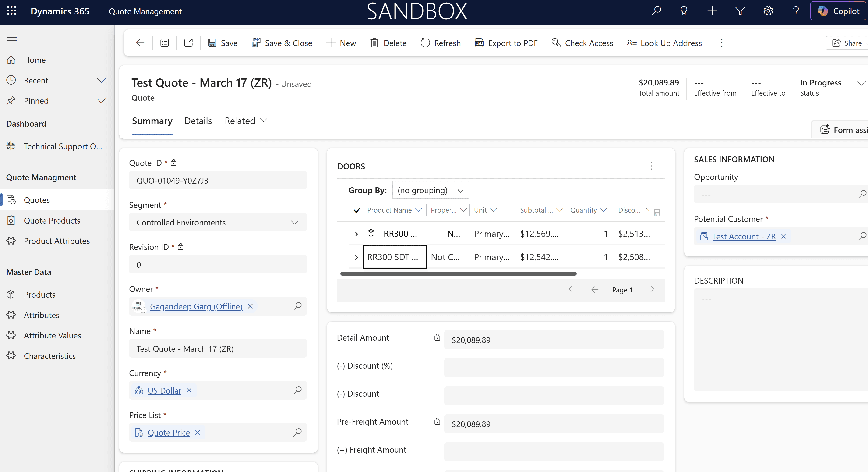
Task: Go to the next grid page
Action: 650,289
